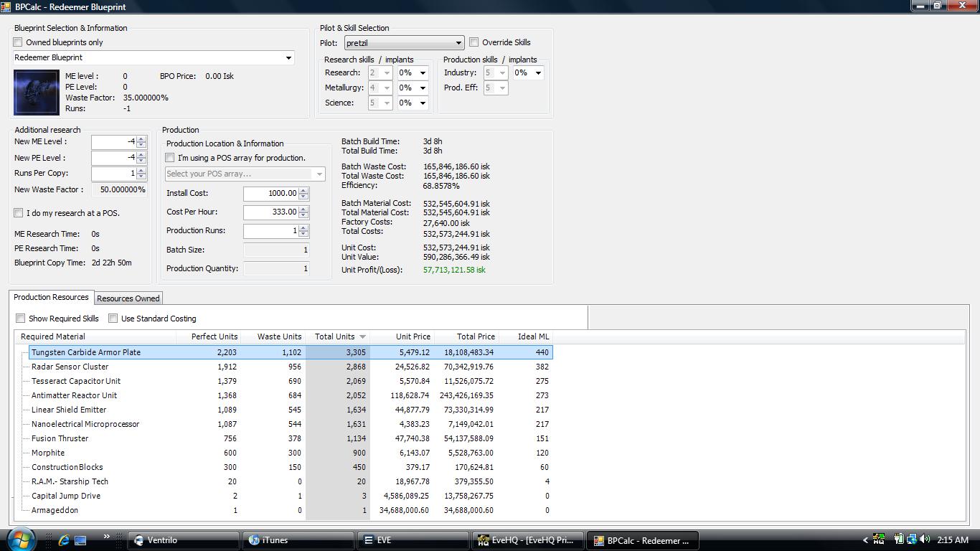This screenshot has width=980, height=551.
Task: Sort by Unit Price column header
Action: pos(402,336)
